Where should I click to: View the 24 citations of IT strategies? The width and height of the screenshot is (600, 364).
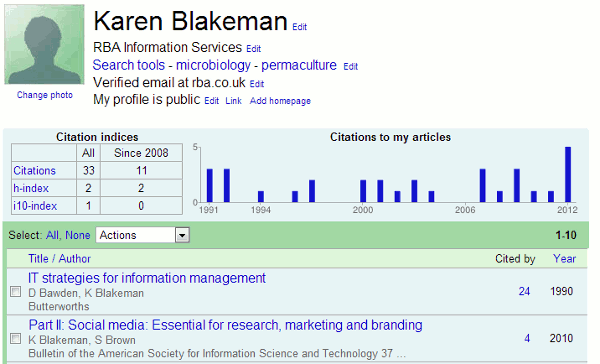tap(524, 291)
